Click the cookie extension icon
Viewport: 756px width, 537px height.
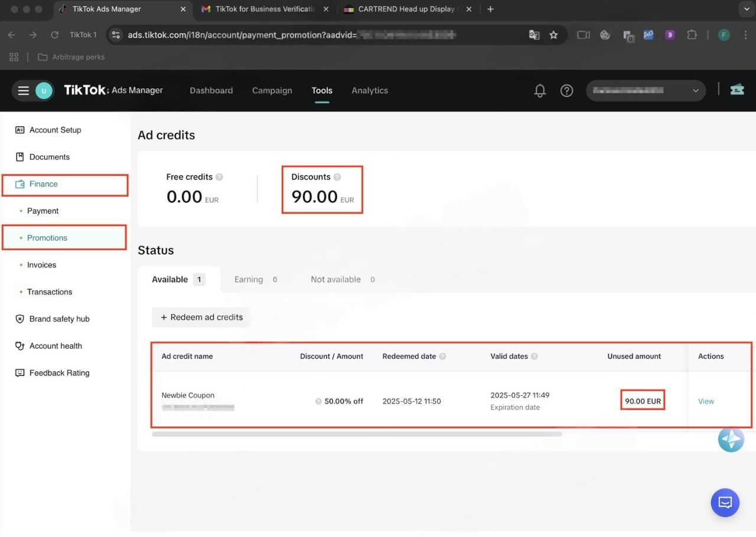point(605,35)
